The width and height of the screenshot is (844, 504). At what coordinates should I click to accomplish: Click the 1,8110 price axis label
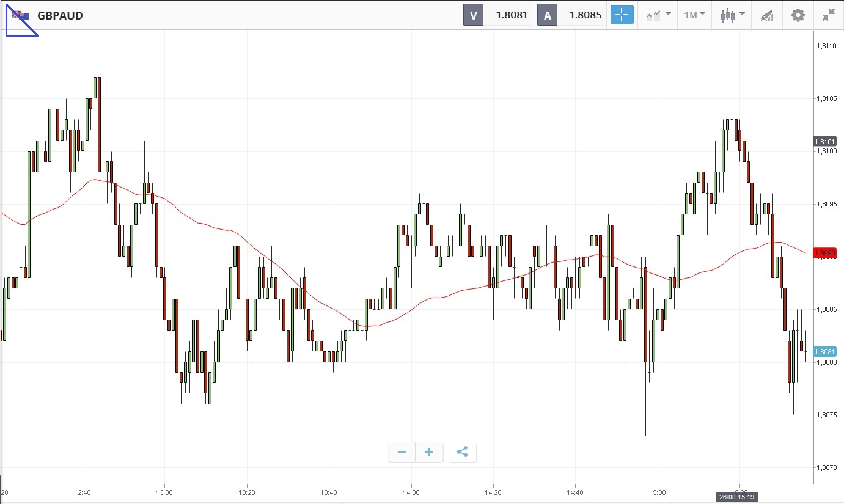click(826, 46)
